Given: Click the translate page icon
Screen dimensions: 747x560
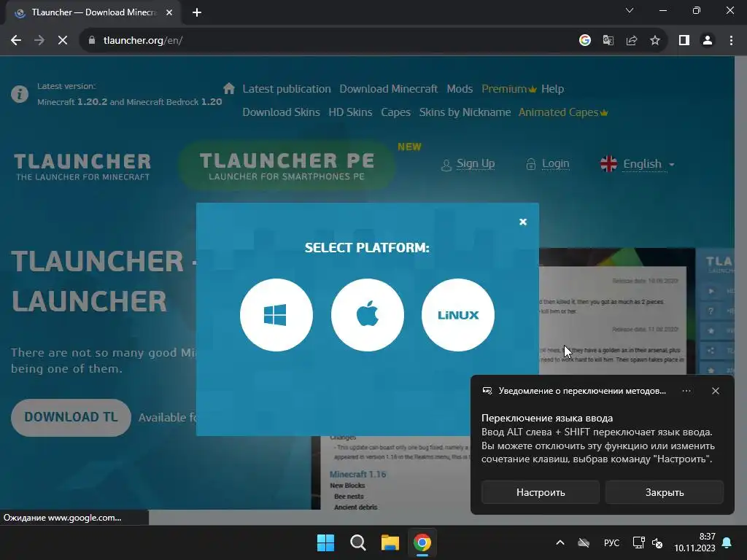Looking at the screenshot, I should tap(608, 41).
